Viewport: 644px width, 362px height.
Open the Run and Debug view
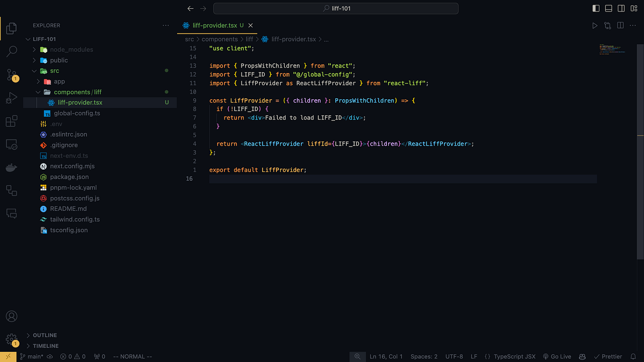[x=11, y=98]
